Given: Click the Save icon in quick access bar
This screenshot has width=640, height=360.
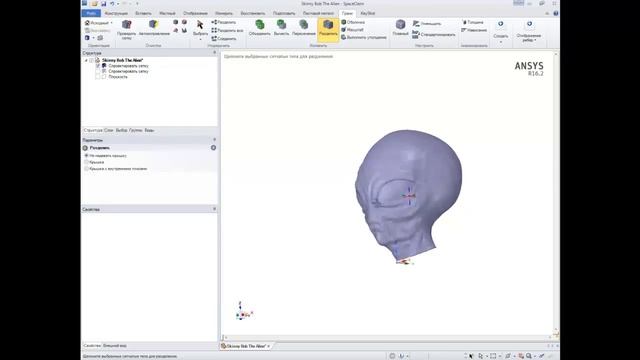Looking at the screenshot, I should click(103, 4).
